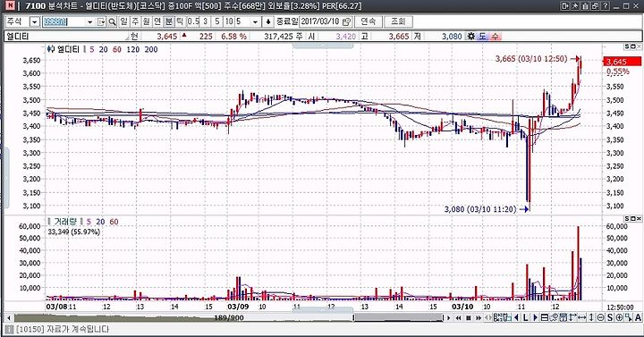This screenshot has height=337, width=644.
Task: Click the L button in chart toolbar
Action: [525, 317]
